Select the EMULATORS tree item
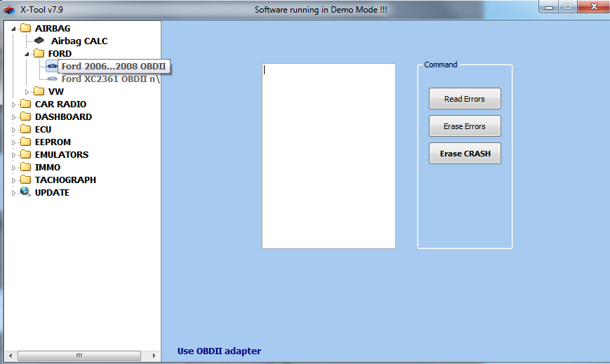This screenshot has width=610, height=364. (61, 154)
